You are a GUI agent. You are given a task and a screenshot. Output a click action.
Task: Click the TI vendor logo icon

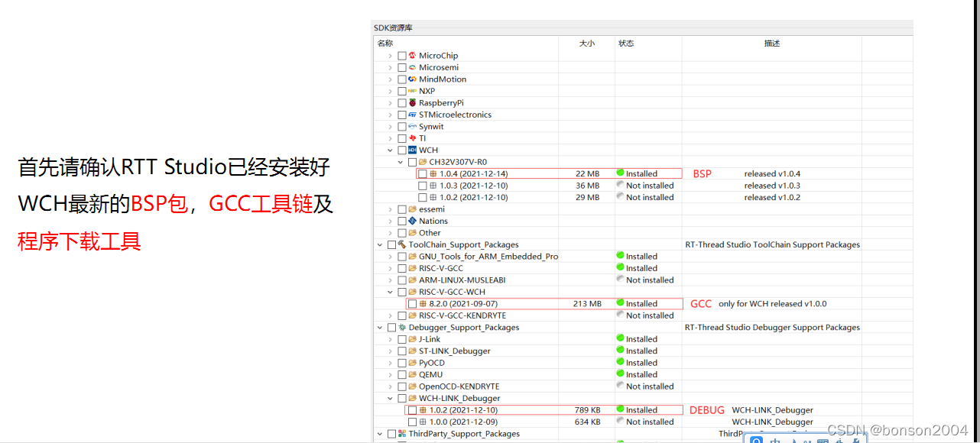tap(412, 138)
